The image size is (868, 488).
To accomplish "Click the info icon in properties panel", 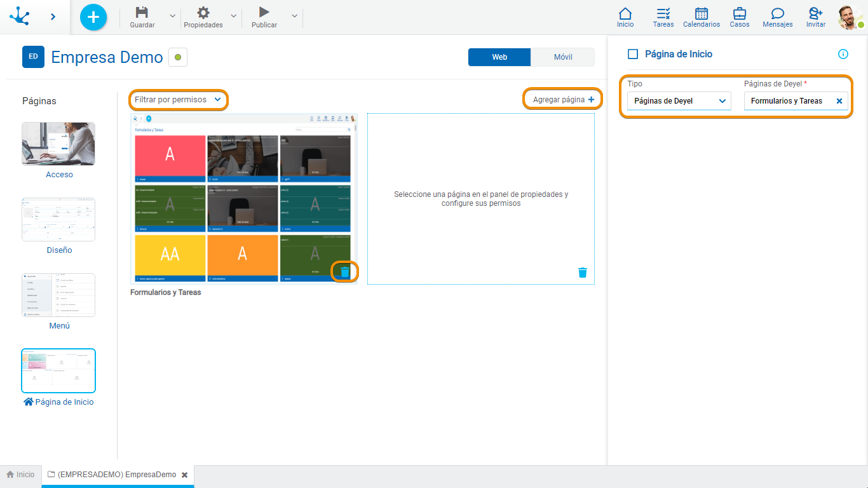I will click(843, 54).
